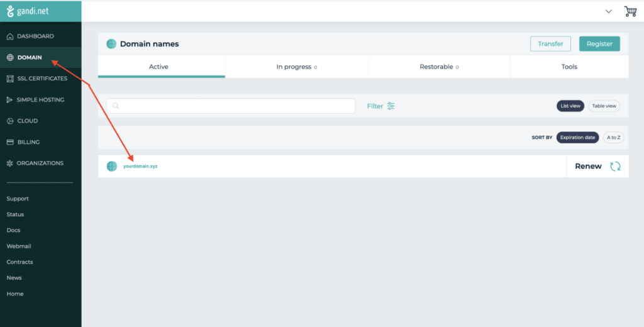
Task: Open the Docs link
Action: click(x=14, y=230)
